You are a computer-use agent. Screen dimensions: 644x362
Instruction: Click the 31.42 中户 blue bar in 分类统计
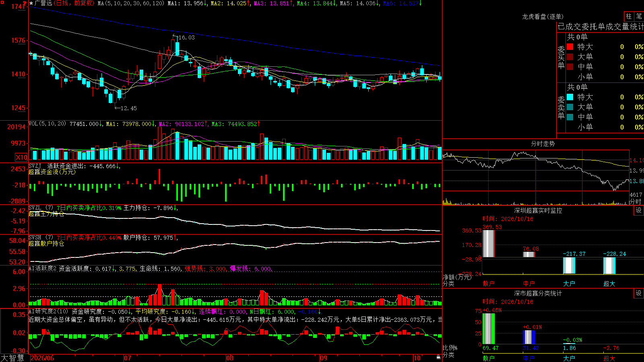click(x=528, y=337)
